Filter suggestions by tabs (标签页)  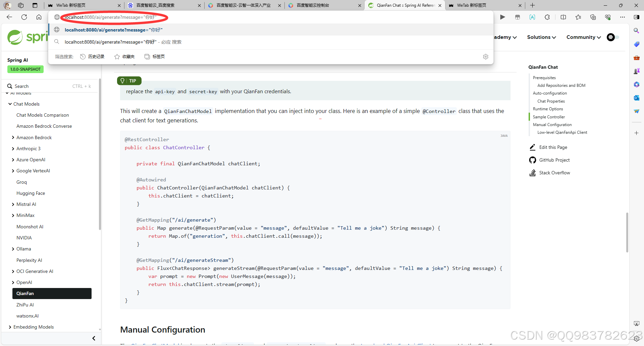click(155, 57)
